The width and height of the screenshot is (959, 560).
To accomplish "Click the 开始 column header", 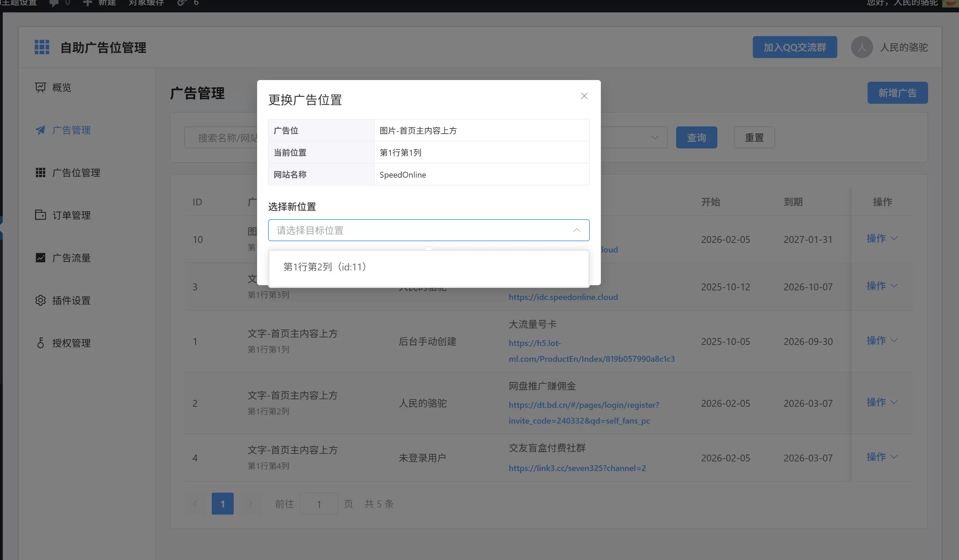I will click(711, 202).
